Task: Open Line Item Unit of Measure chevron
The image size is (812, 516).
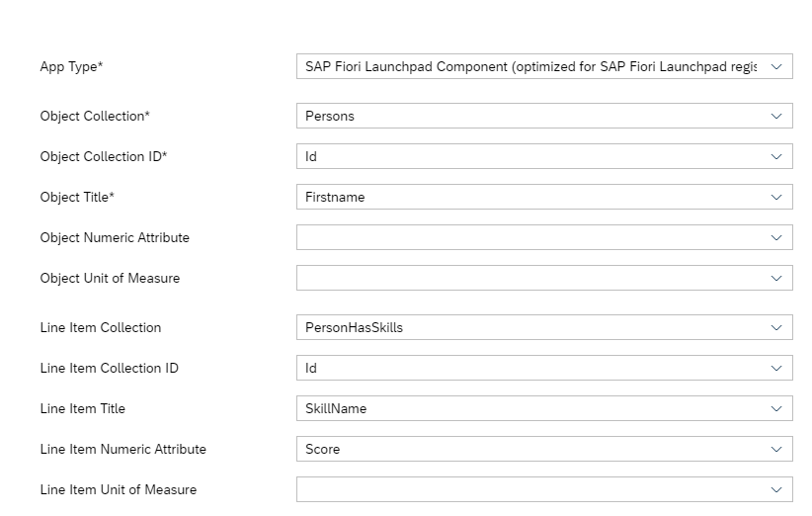Action: [x=776, y=489]
